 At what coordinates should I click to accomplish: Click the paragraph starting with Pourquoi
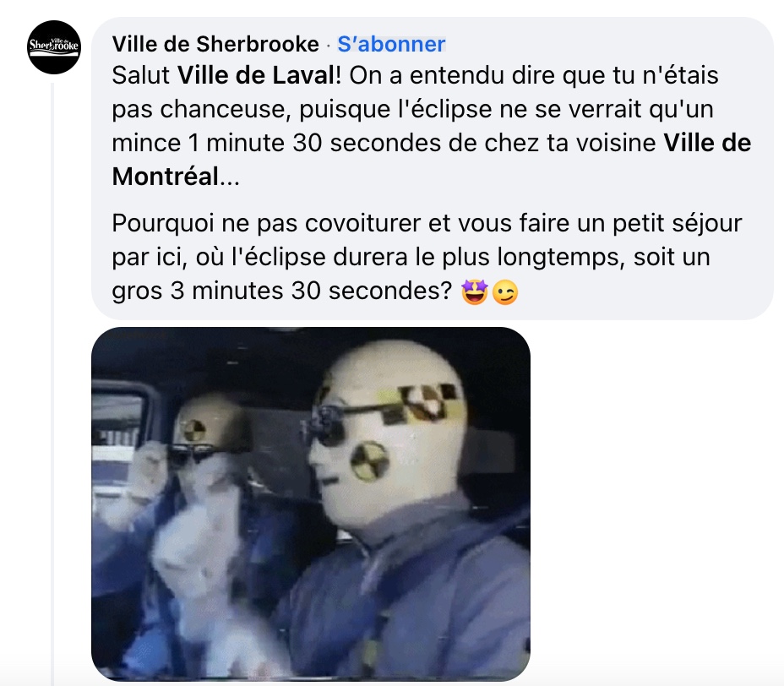[x=427, y=257]
